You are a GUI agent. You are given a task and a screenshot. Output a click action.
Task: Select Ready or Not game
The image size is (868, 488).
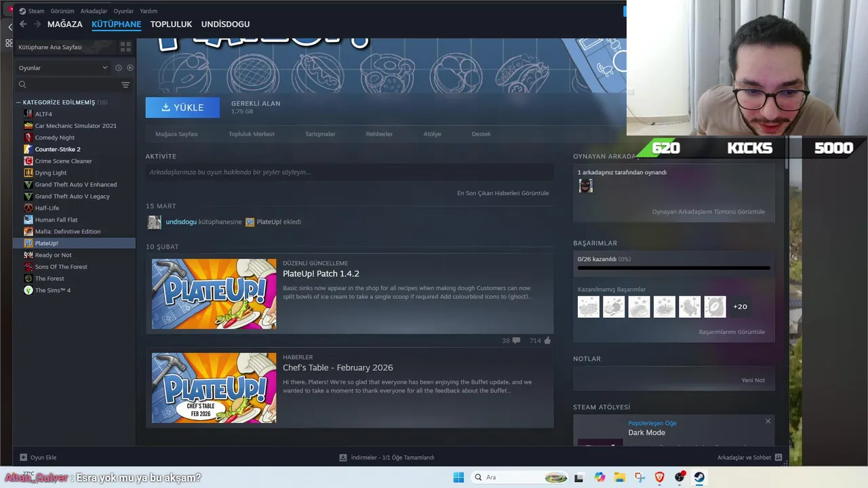tap(53, 255)
